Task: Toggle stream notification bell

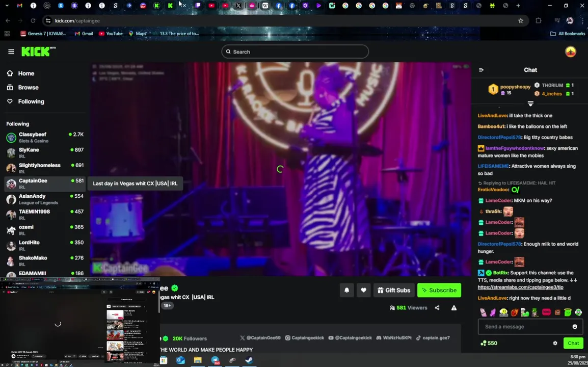Action: click(346, 290)
